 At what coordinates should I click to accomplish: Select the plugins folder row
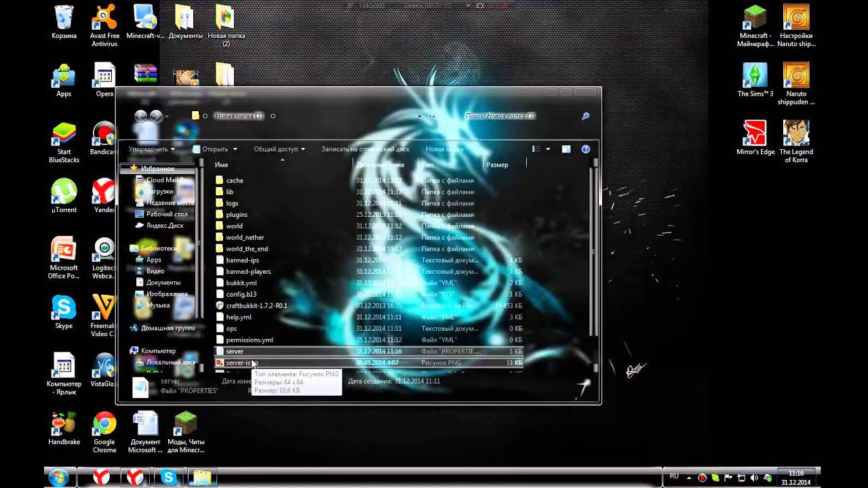(369, 215)
